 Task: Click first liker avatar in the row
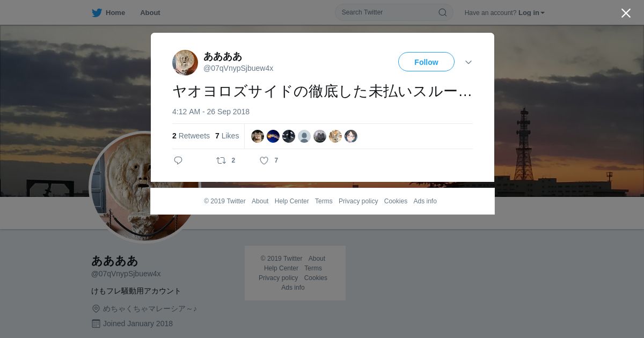(258, 136)
